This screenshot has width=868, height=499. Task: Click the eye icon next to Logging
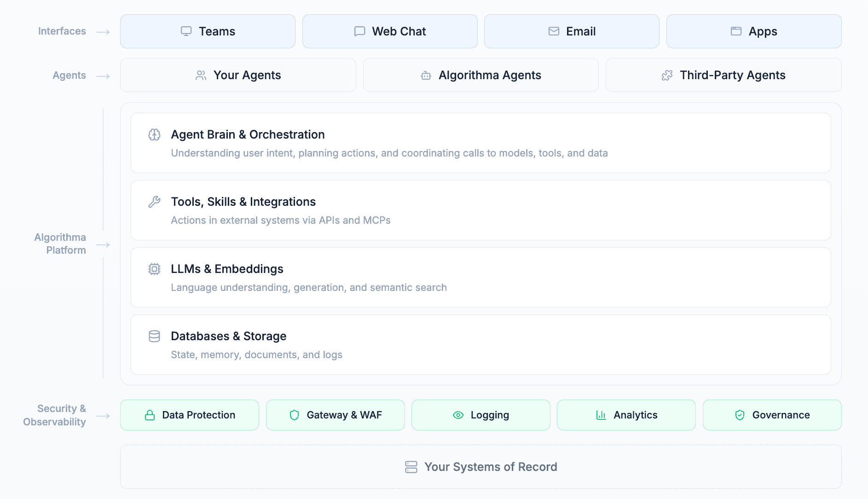coord(458,415)
